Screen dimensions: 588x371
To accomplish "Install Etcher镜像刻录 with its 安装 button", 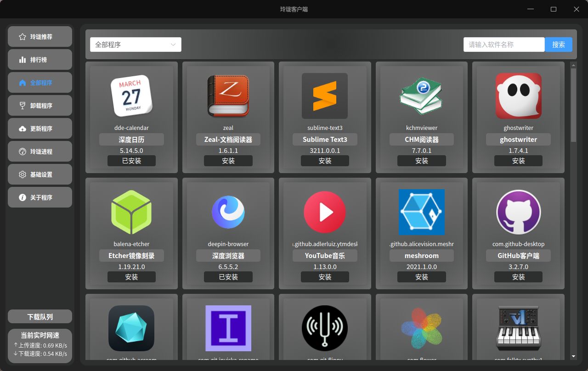I will pyautogui.click(x=131, y=277).
